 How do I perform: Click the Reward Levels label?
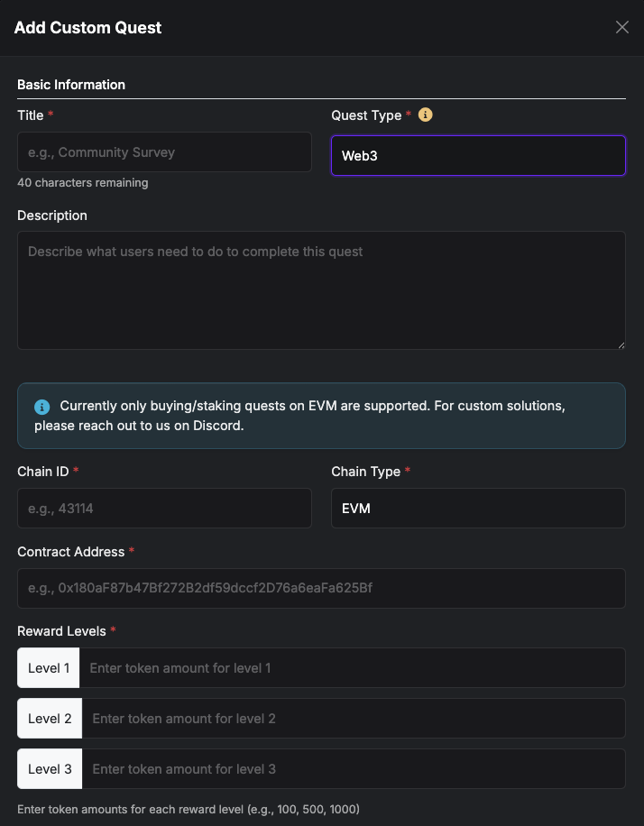coord(61,631)
